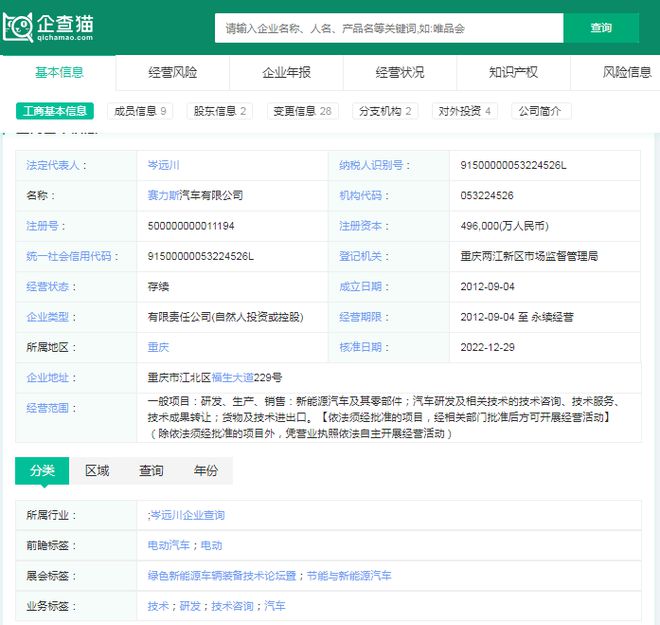View 变更信息 28 section
This screenshot has height=625, width=660.
pos(303,111)
